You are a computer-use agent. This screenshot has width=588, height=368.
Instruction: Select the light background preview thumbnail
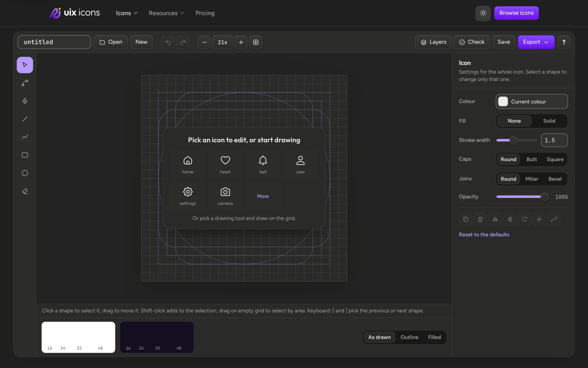[78, 337]
